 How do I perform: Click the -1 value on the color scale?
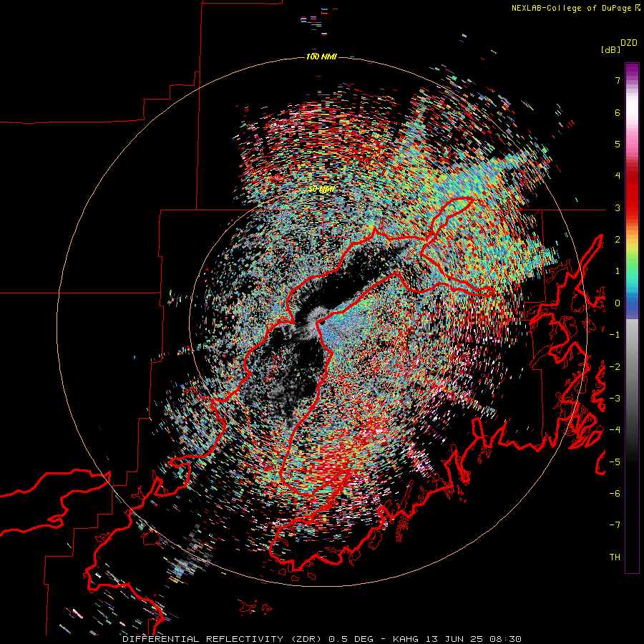point(615,335)
